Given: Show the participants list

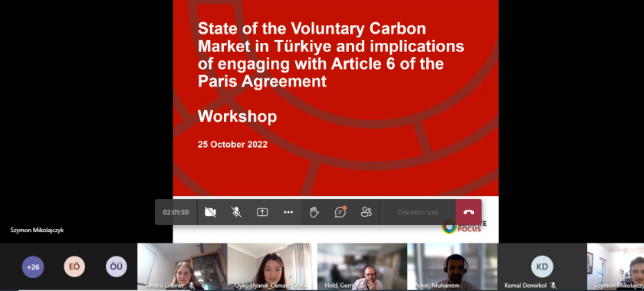Looking at the screenshot, I should tap(366, 212).
